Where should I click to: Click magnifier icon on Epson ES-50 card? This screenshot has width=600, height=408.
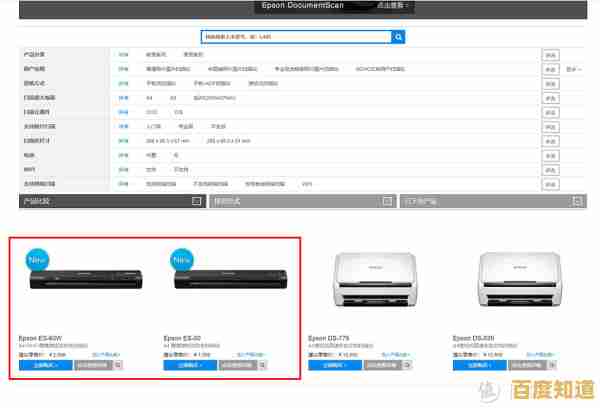[x=263, y=366]
